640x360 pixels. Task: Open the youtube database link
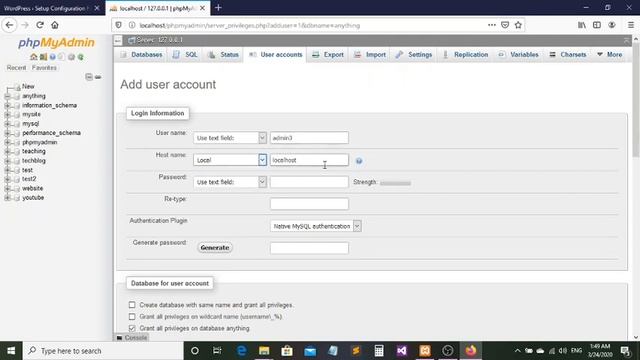coord(33,198)
